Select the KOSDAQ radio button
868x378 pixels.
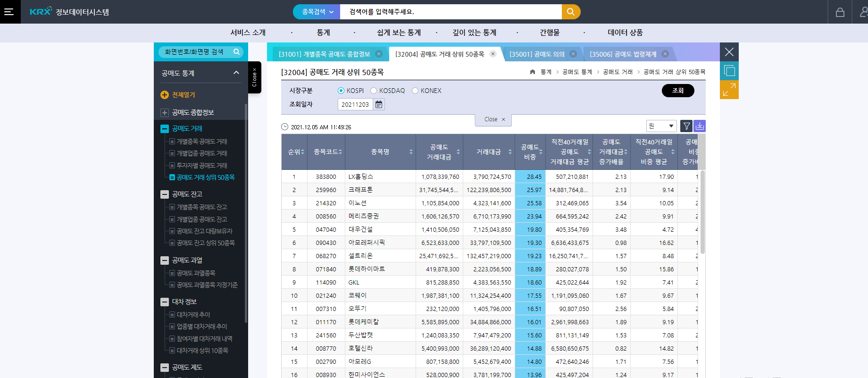click(x=374, y=91)
